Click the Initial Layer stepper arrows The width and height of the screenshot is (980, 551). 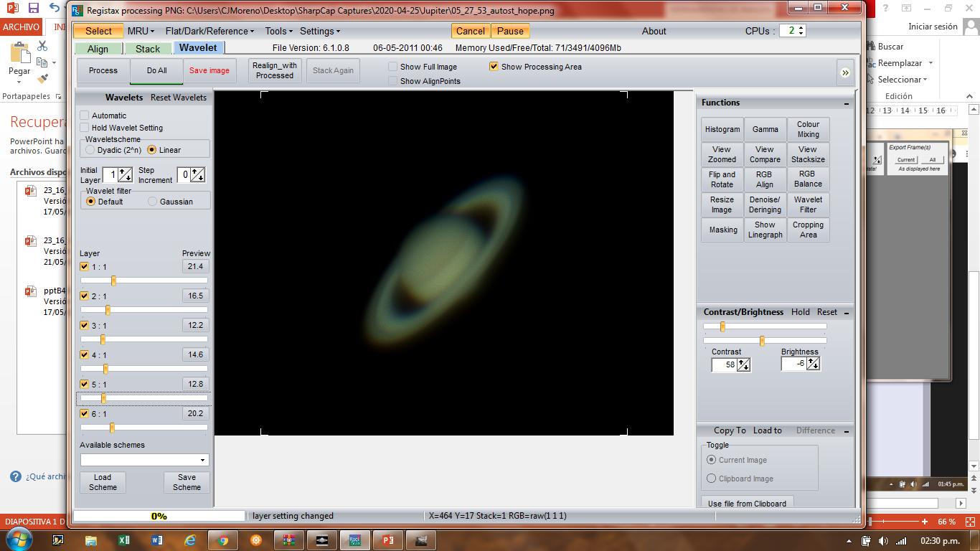tap(125, 174)
